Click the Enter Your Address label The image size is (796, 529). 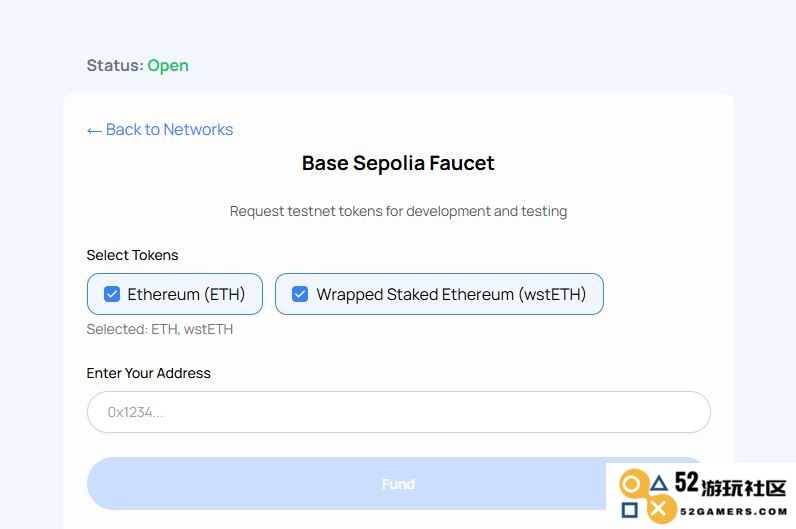tap(148, 373)
